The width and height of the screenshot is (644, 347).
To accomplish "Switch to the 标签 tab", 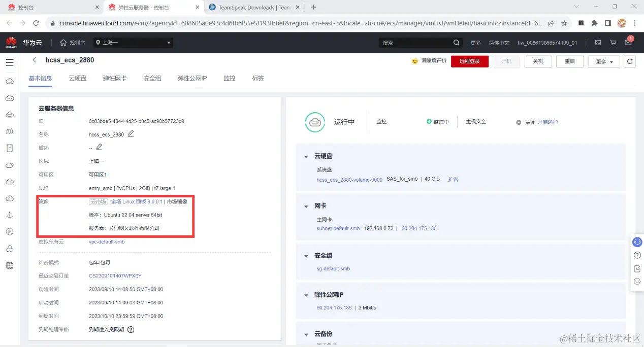I will click(258, 78).
